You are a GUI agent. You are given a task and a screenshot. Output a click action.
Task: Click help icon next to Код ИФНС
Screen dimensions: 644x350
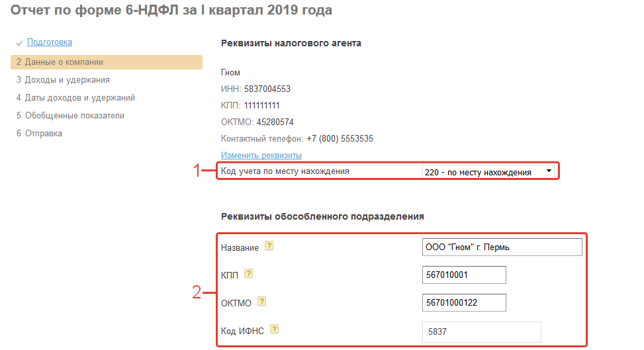tap(273, 329)
